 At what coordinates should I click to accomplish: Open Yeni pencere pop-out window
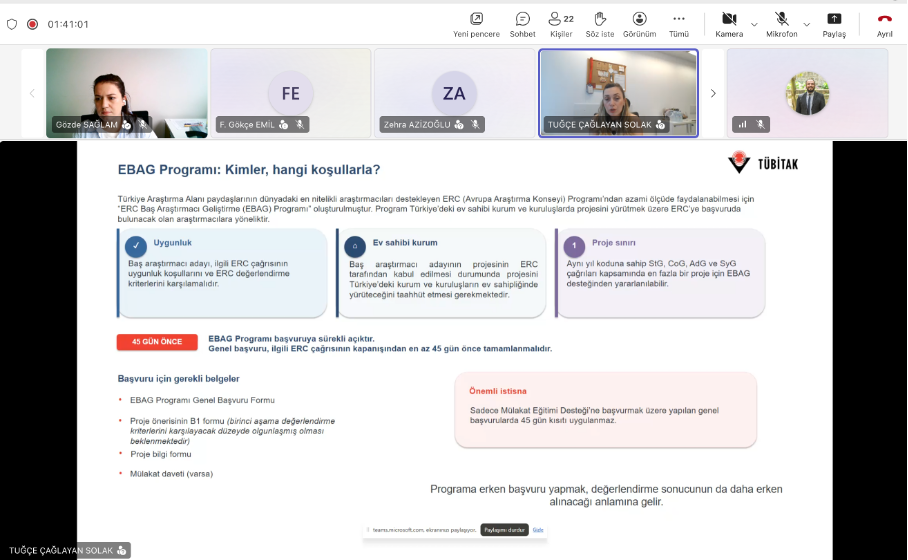point(476,25)
